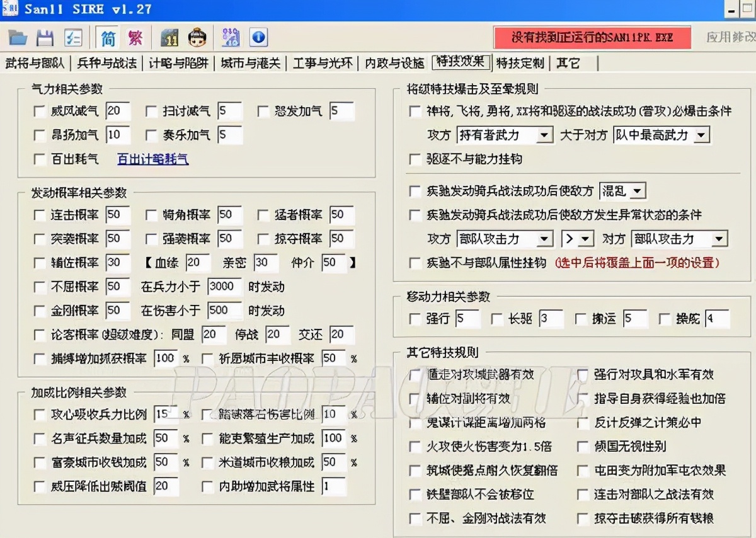Enable the 威风减气 checkbox

[x=39, y=110]
